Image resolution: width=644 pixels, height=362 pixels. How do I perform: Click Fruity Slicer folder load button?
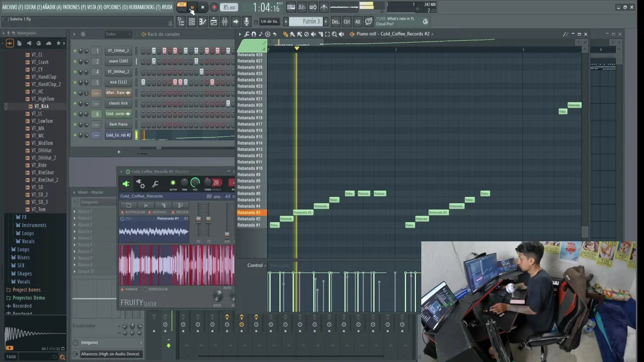[129, 205]
